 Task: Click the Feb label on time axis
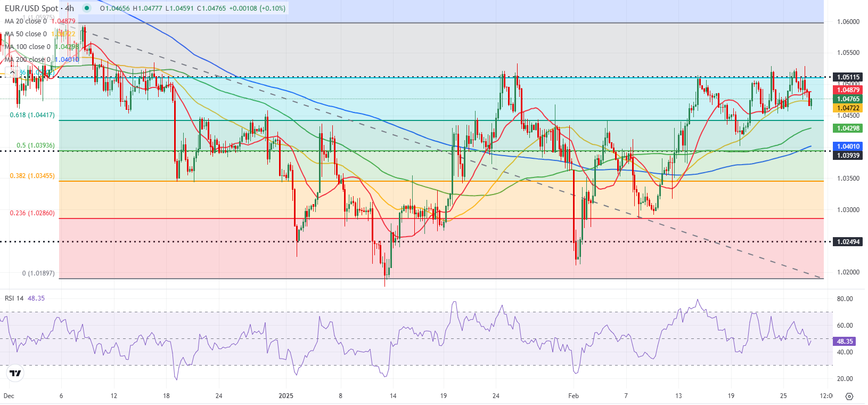tap(574, 396)
